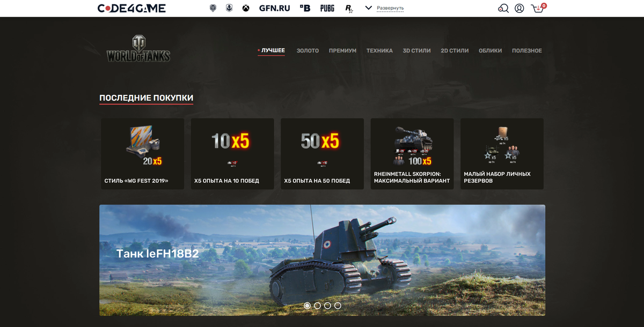The image size is (644, 327).
Task: Click the 'Танк leFH18B2' banner title
Action: point(157,254)
